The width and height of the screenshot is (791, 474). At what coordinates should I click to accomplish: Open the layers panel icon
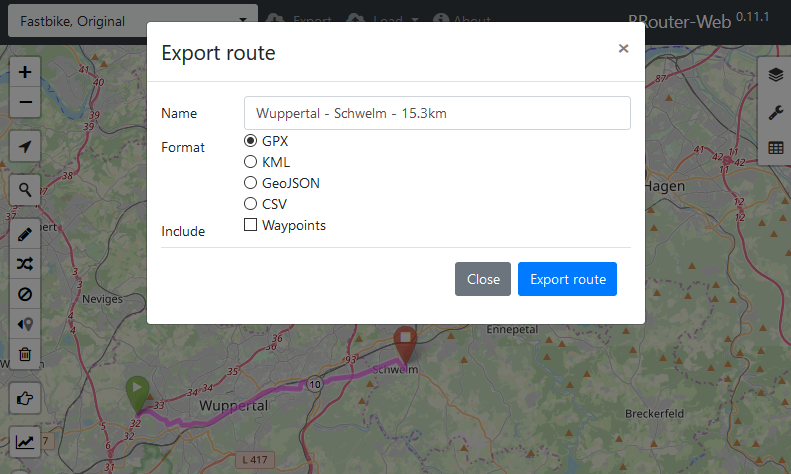pos(775,76)
